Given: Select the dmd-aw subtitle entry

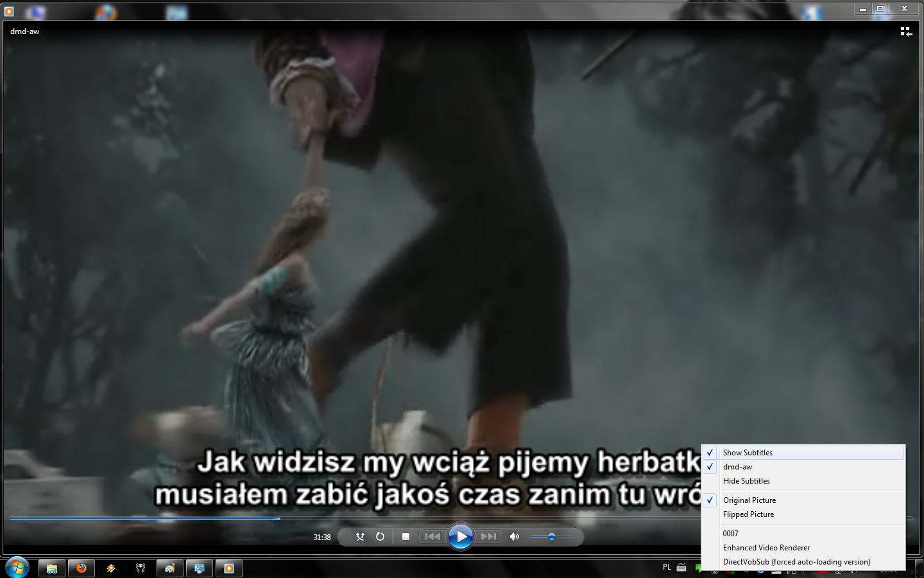Looking at the screenshot, I should tap(803, 467).
